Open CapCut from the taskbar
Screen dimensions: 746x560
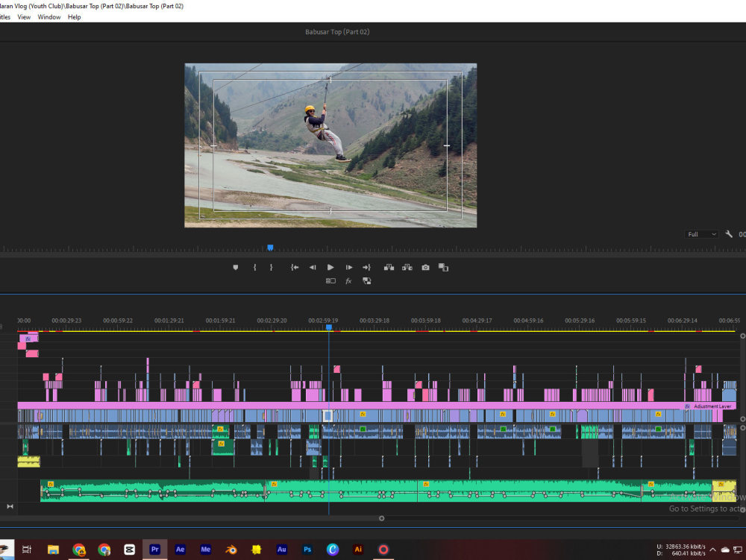129,550
